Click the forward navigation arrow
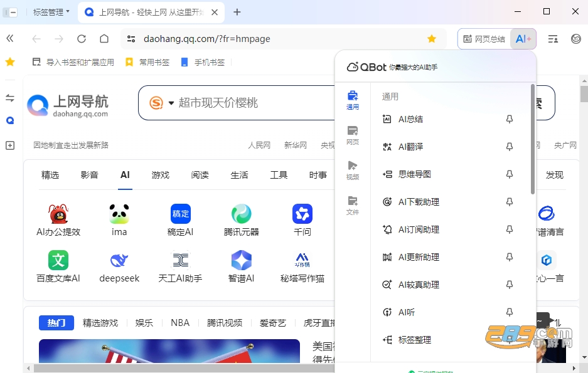 click(59, 39)
